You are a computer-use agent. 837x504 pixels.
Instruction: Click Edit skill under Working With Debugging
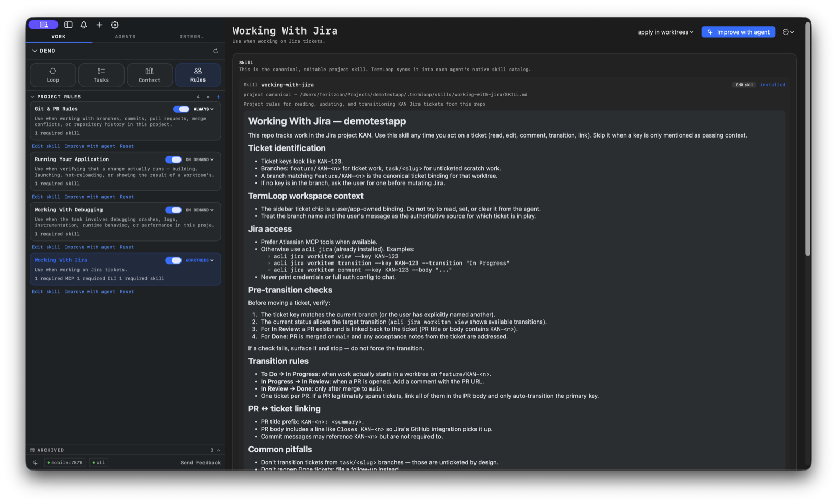click(46, 247)
